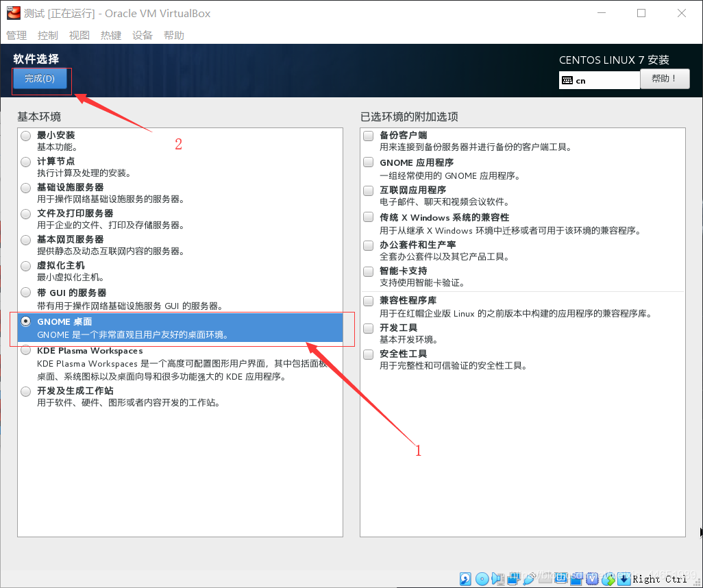Open the 设备 menu

pos(143,35)
